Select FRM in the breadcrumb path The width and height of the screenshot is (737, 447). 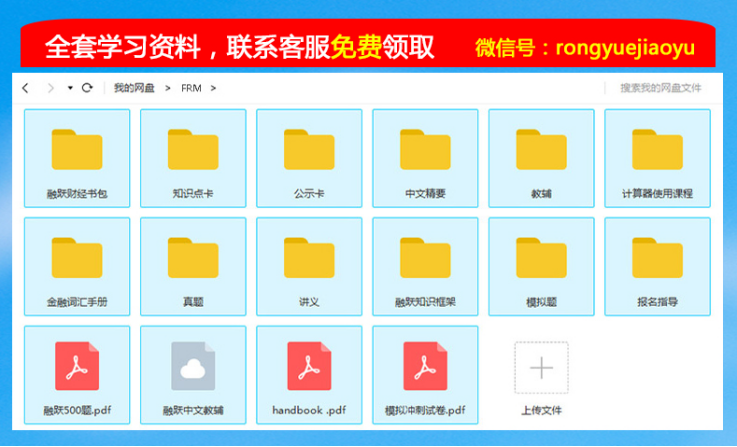(x=191, y=88)
